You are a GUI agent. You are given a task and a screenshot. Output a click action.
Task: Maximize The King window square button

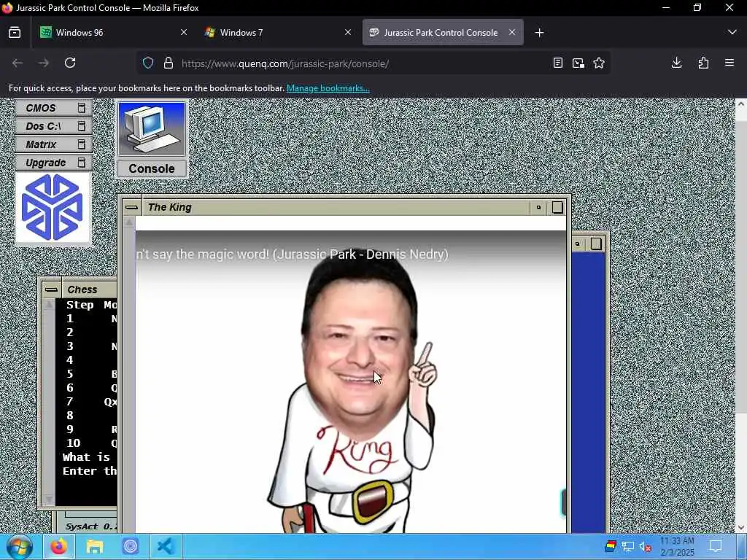pyautogui.click(x=557, y=208)
